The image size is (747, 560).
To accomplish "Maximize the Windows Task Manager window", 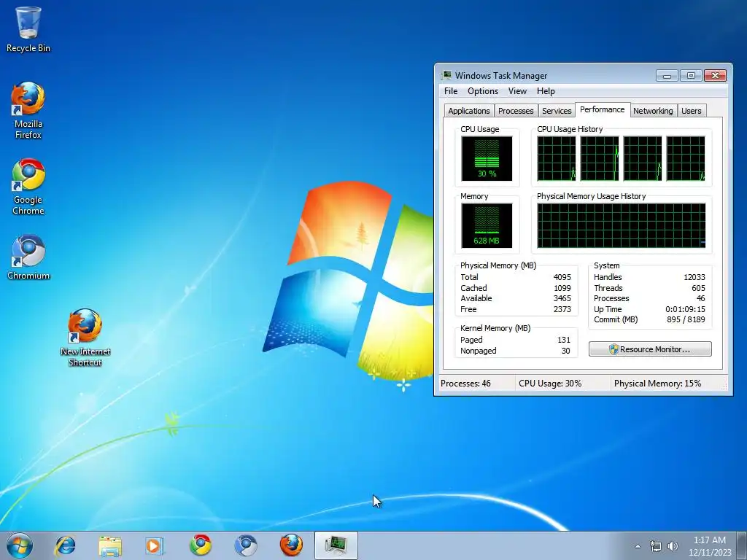I will coord(691,75).
